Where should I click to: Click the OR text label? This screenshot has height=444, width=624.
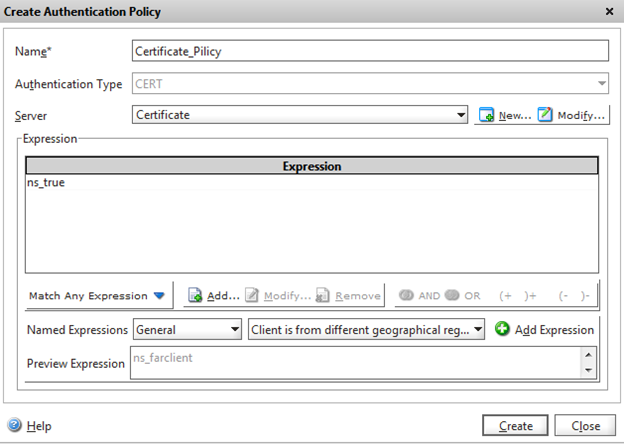472,296
